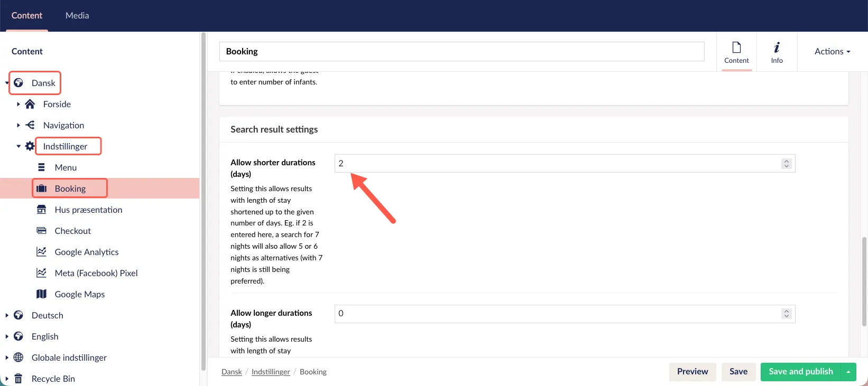This screenshot has width=868, height=386.
Task: Open the Actions dropdown
Action: point(833,51)
